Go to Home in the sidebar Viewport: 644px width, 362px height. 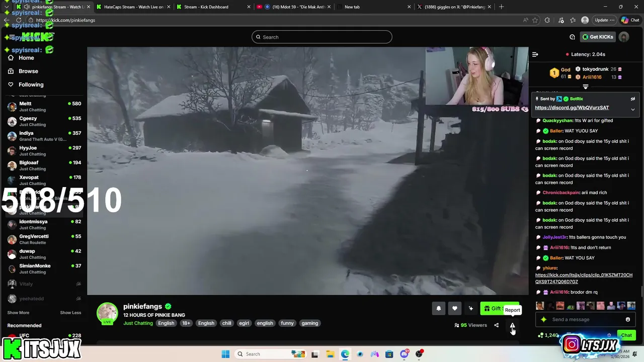tap(26, 58)
